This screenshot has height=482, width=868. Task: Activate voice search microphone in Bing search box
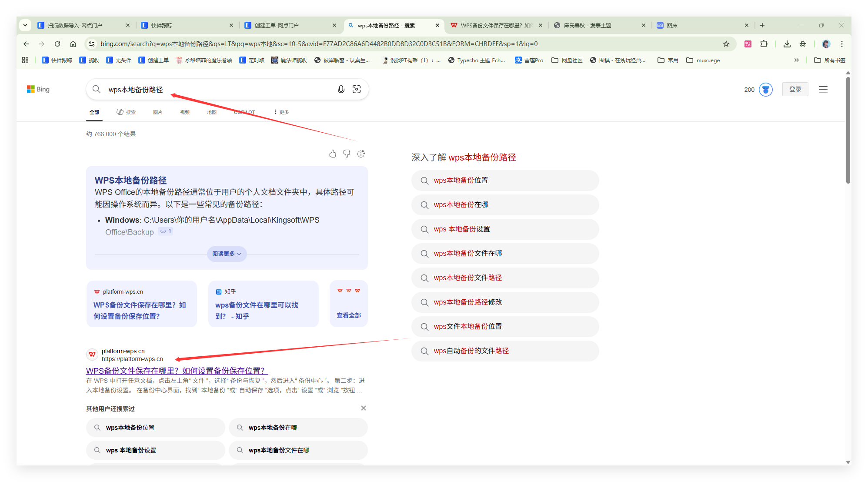341,89
